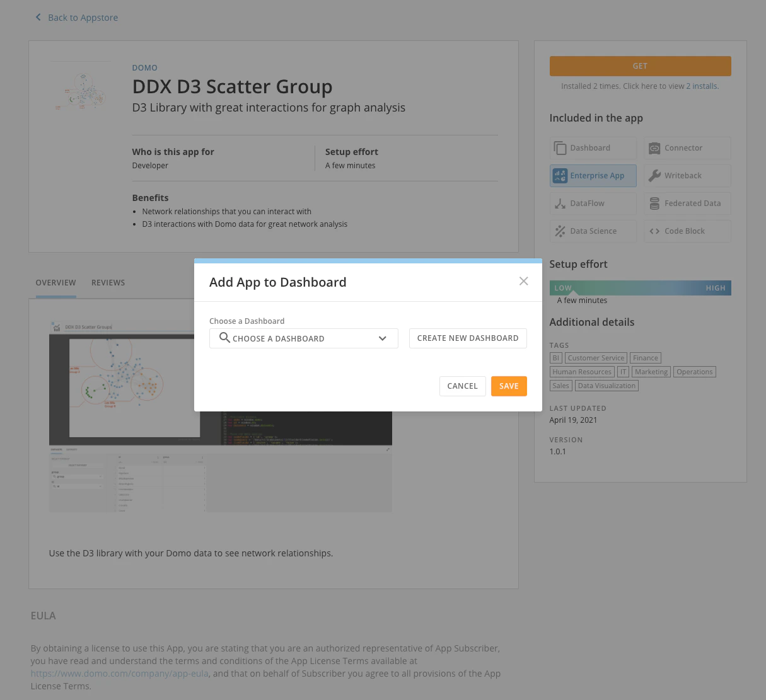Save the dashboard selection
The width and height of the screenshot is (766, 700).
click(509, 386)
